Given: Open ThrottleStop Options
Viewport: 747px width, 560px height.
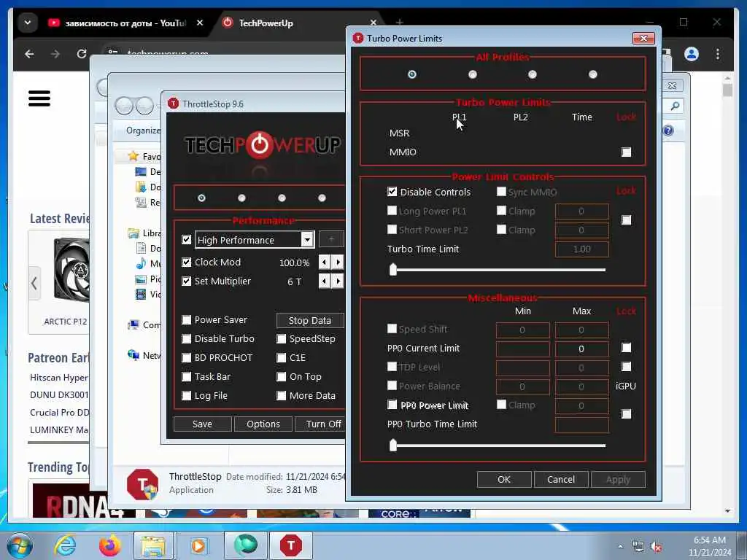Looking at the screenshot, I should tap(263, 424).
